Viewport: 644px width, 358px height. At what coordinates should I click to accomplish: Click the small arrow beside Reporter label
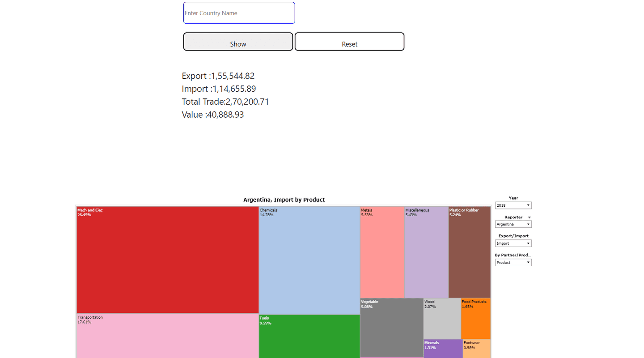click(x=530, y=217)
